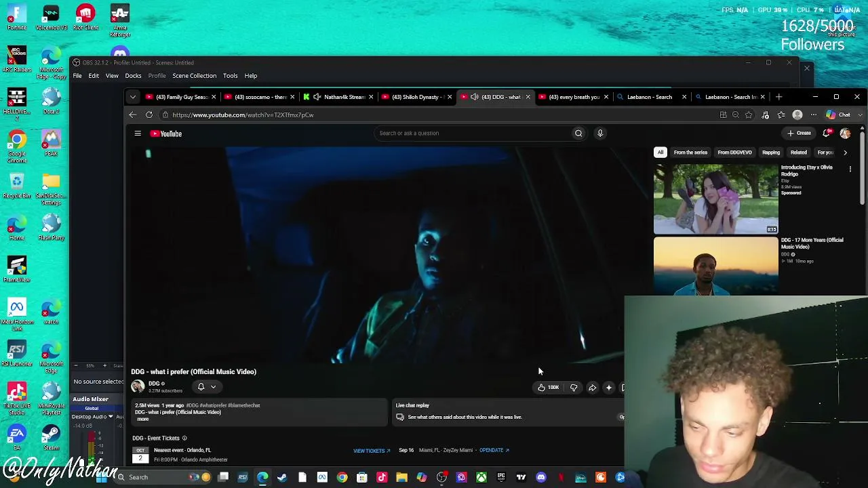Open Edge profile icon in toolbar

[x=797, y=115]
